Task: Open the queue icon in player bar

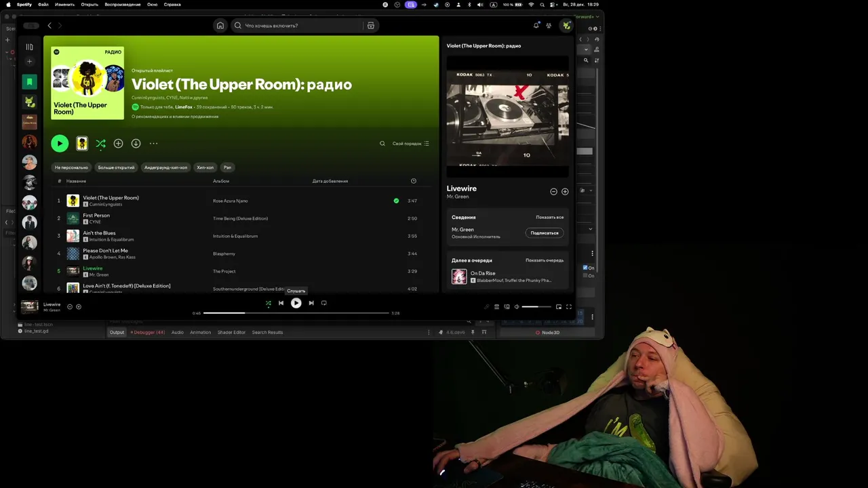Action: [x=496, y=307]
